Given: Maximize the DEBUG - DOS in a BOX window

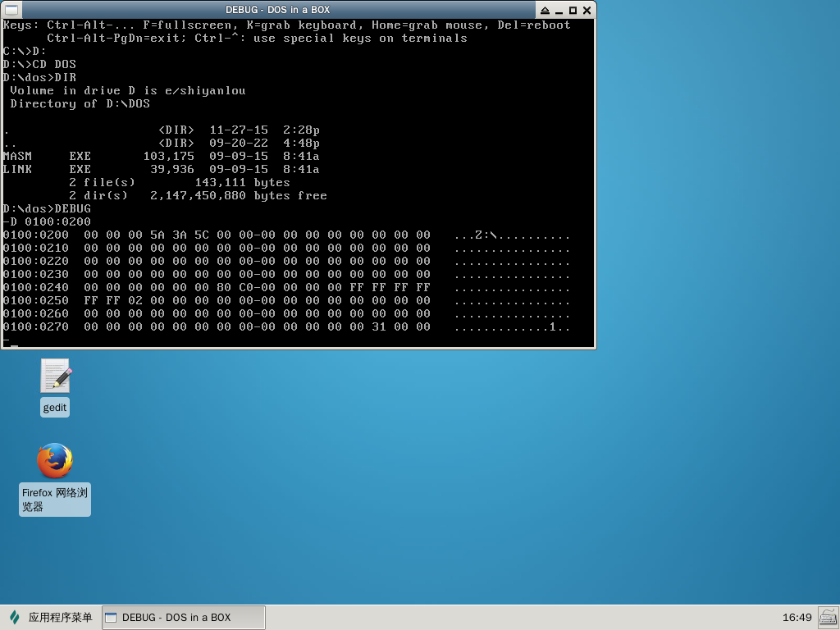Looking at the screenshot, I should tap(573, 10).
